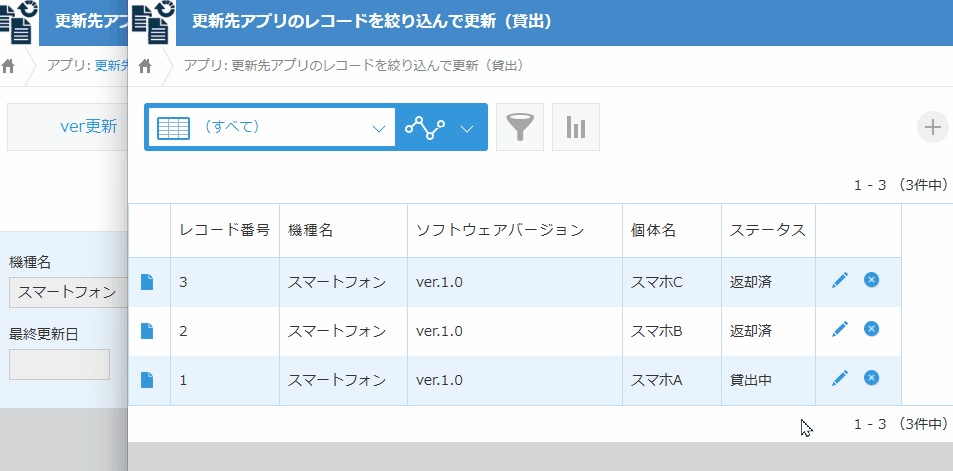The image size is (953, 471).
Task: Click the table list view icon
Action: 173,128
